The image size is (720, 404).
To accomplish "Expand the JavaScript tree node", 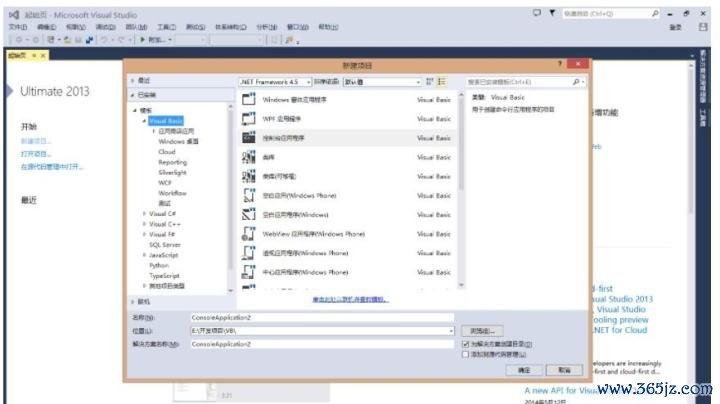I will (x=144, y=255).
